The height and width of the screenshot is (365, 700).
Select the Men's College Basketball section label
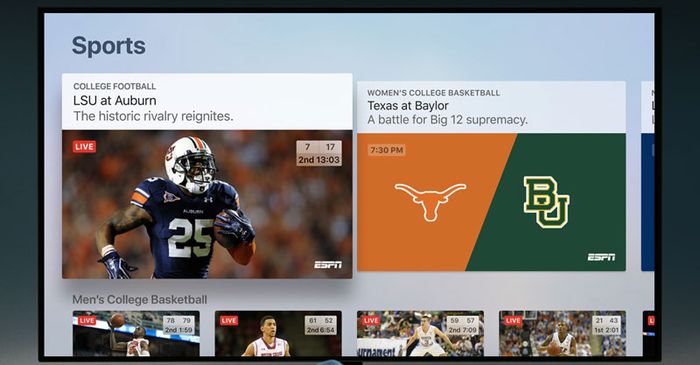pos(140,299)
